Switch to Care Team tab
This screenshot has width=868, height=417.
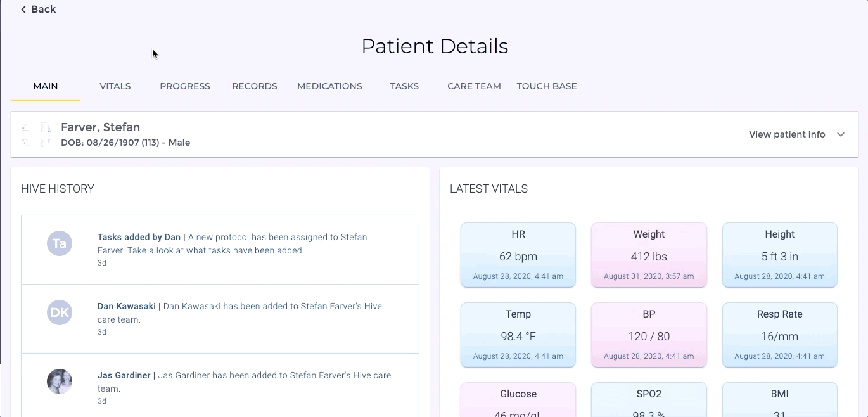(474, 86)
